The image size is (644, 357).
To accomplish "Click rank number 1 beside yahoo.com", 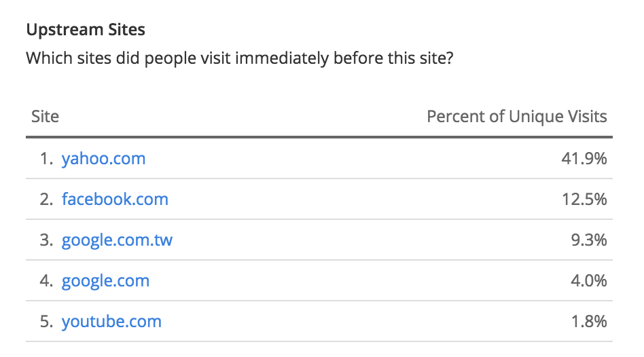I will point(46,159).
